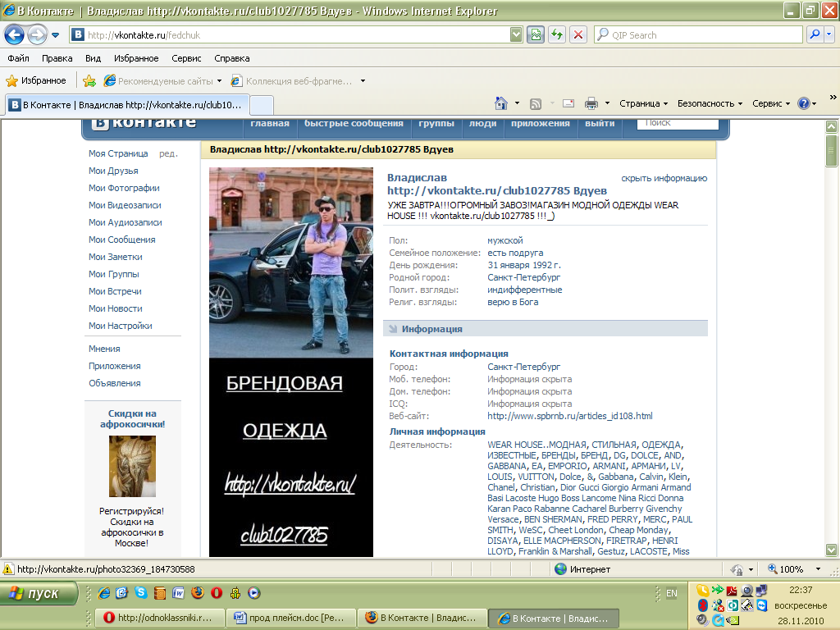
Task: Open Мои Сообщения in the sidebar
Action: (x=122, y=240)
